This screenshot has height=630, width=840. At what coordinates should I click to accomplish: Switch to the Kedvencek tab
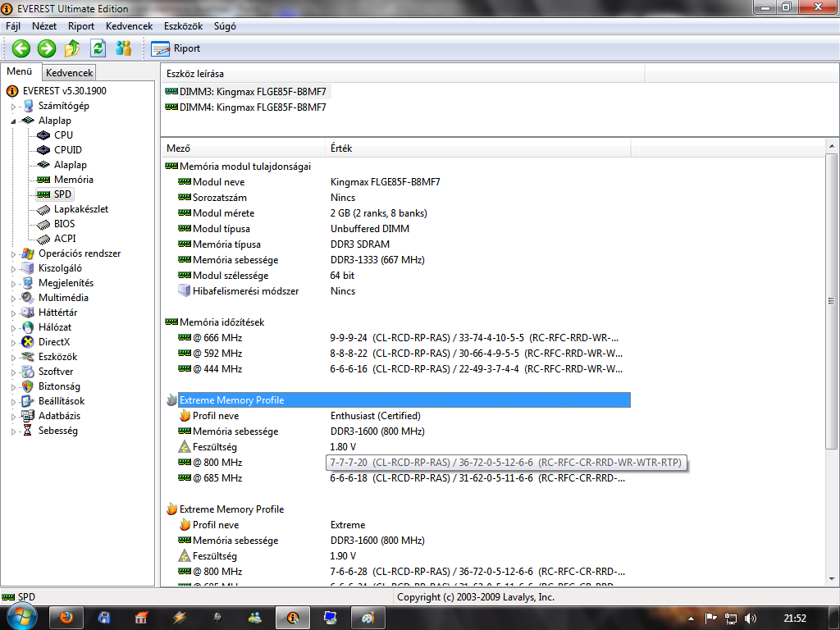69,73
